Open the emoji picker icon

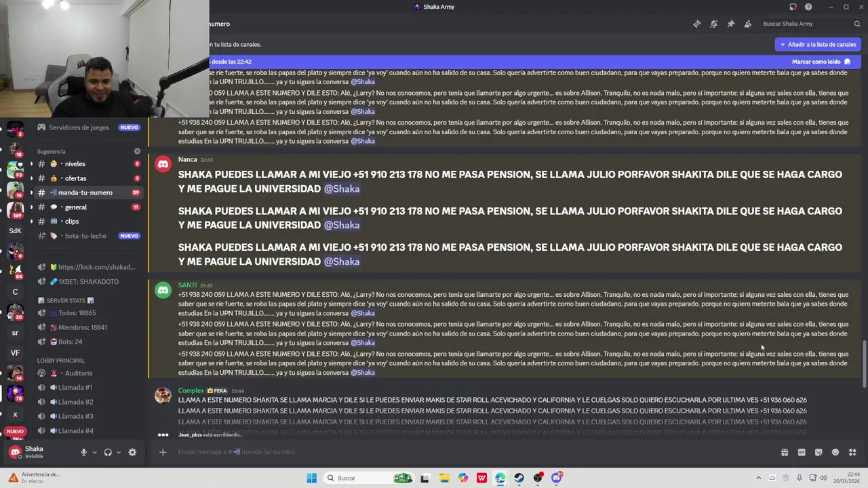tap(835, 452)
